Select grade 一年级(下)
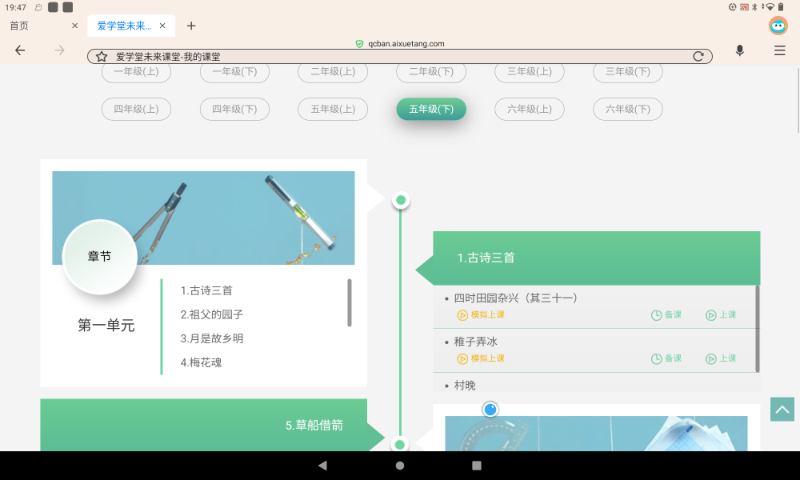This screenshot has height=480, width=800. tap(235, 71)
